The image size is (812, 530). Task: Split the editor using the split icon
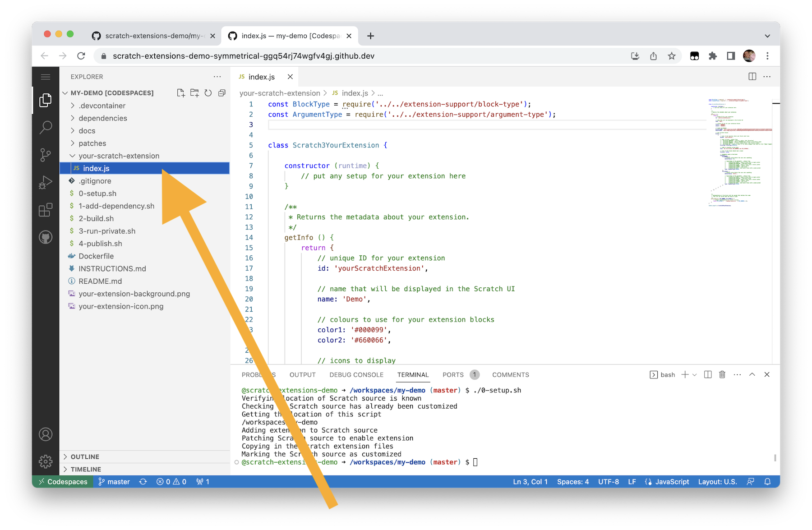click(752, 76)
